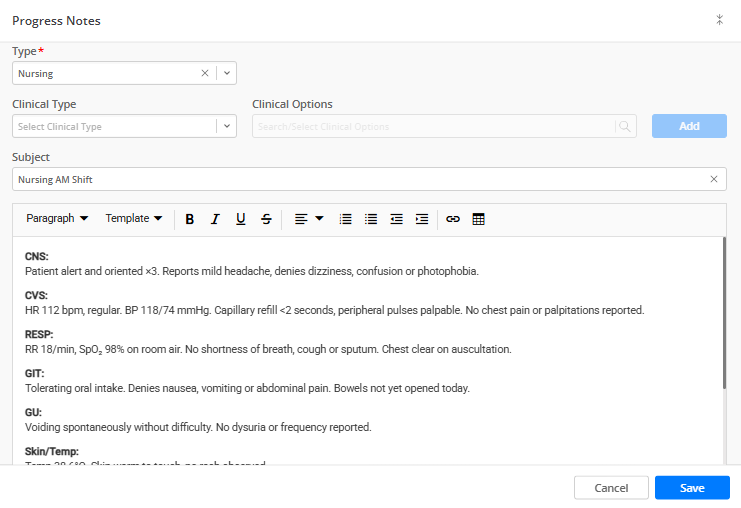Screen dimensions: 741x508
Task: Toggle strikethrough formatting in the editor toolbar
Action: (x=266, y=219)
